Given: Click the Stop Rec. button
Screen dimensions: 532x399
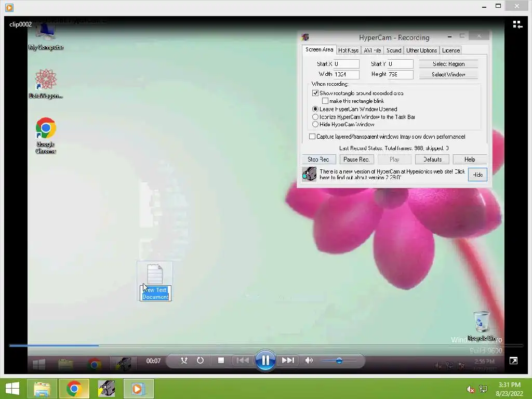Looking at the screenshot, I should click(x=318, y=159).
